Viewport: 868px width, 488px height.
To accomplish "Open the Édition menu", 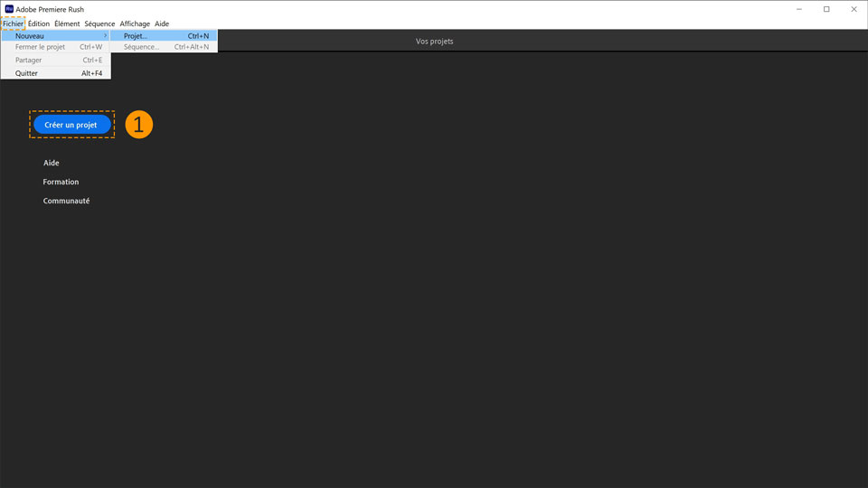I will coord(39,23).
